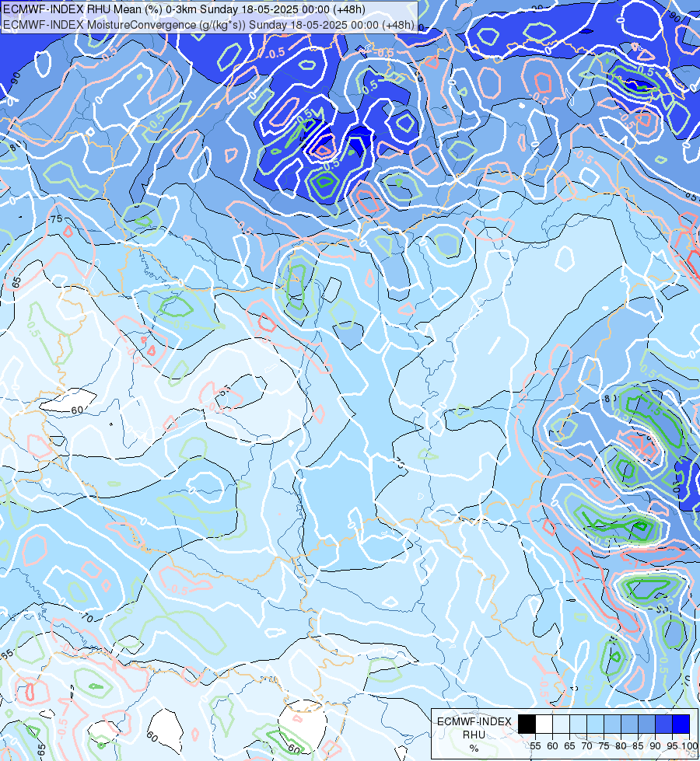Viewport: 700px width, 761px height.
Task: Click the legend tick label 85
Action: tap(638, 746)
